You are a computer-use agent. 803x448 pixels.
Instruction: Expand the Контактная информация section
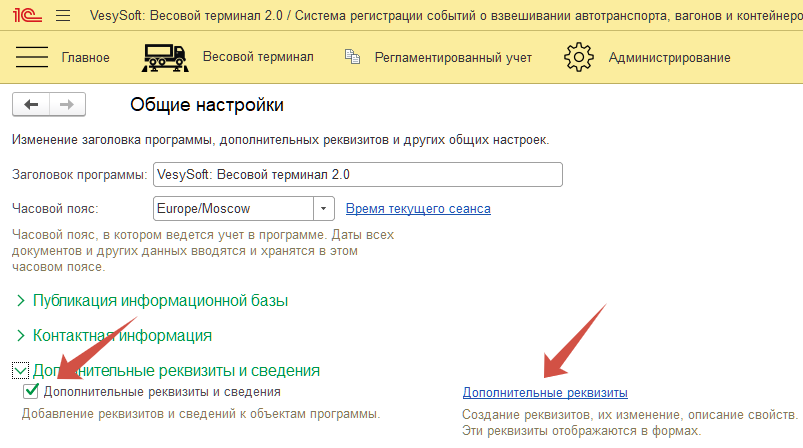tap(22, 335)
